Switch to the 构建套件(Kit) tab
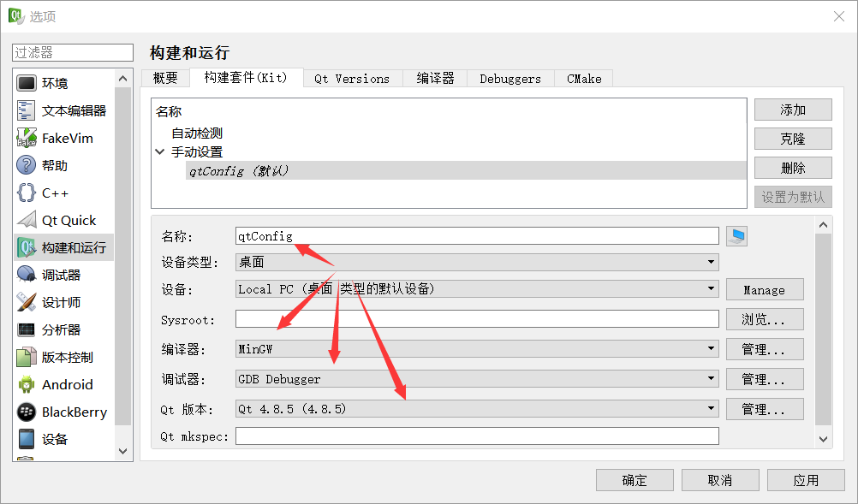The image size is (858, 504). (x=246, y=78)
